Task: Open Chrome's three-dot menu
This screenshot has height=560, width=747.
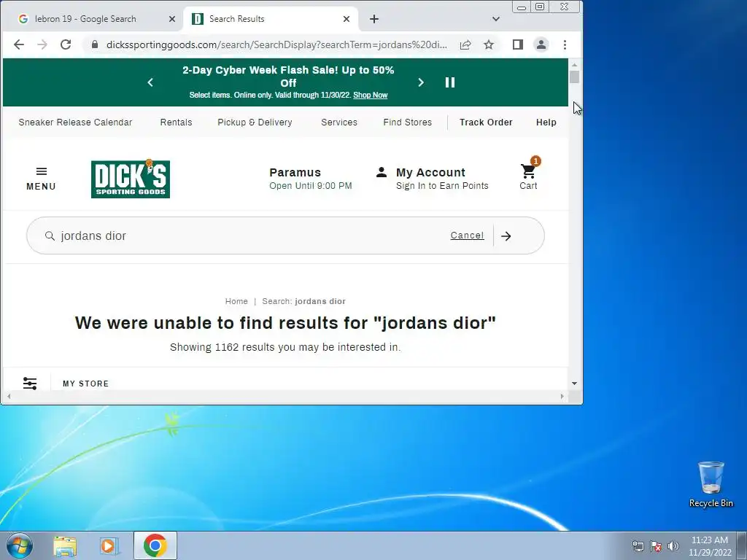Action: tap(565, 44)
